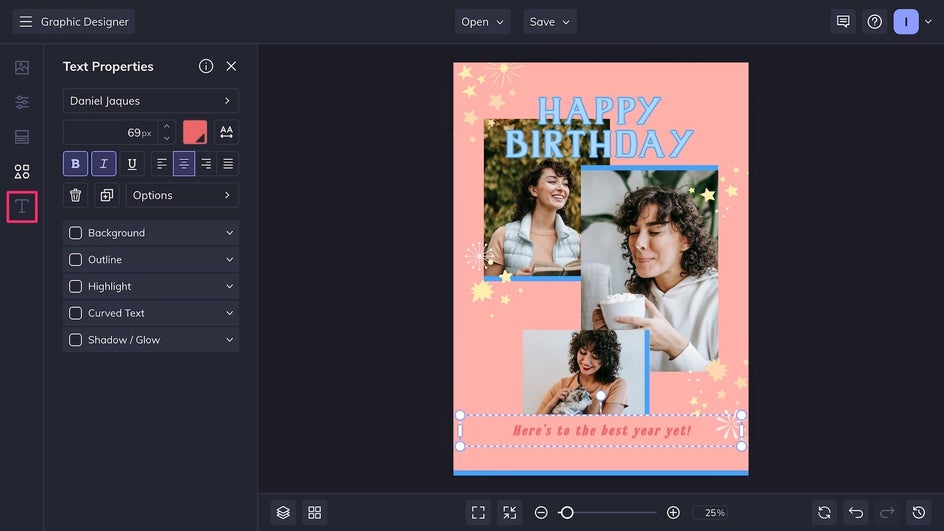Open the hamburger main menu
The image size is (944, 531).
point(25,22)
